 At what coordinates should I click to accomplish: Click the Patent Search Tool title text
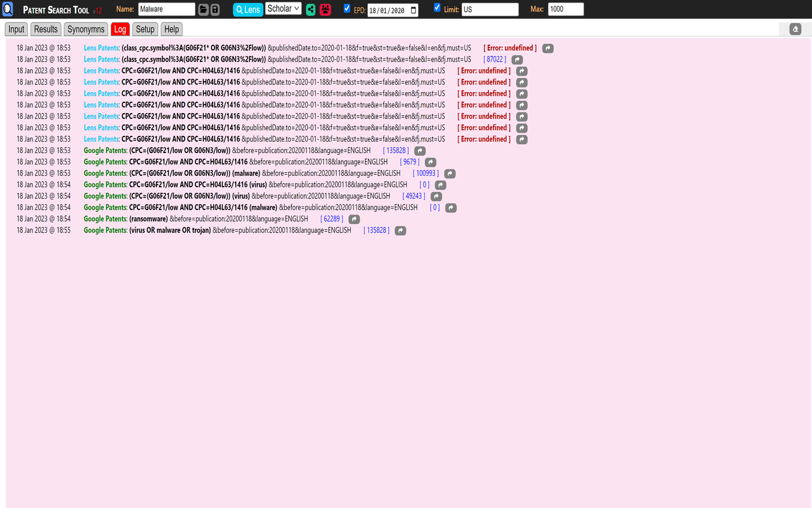tap(56, 10)
